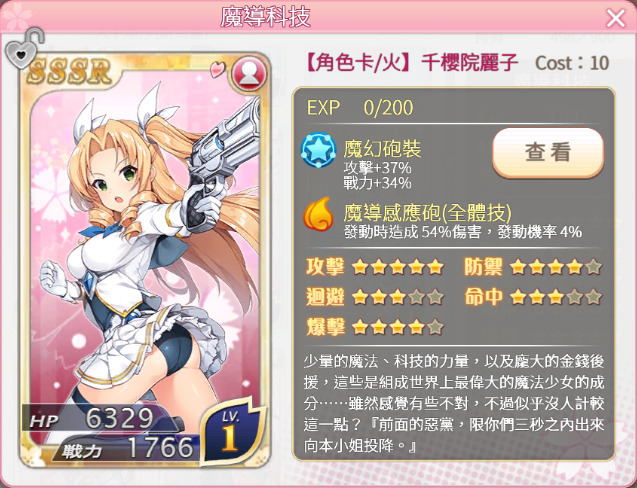Click the 防禦 star rating row

[x=533, y=267]
